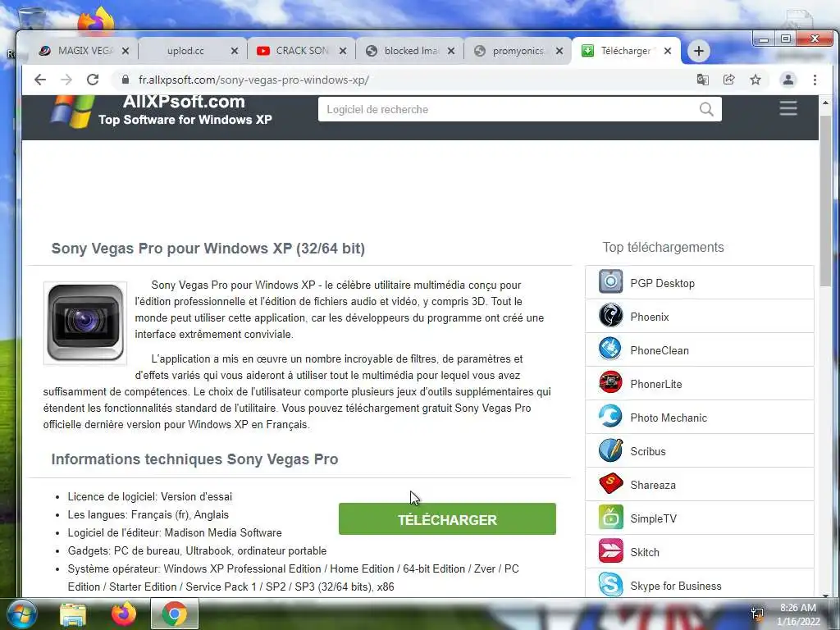Screen dimensions: 840x630
Task: Click the Skitch pink arrow icon
Action: pos(610,551)
